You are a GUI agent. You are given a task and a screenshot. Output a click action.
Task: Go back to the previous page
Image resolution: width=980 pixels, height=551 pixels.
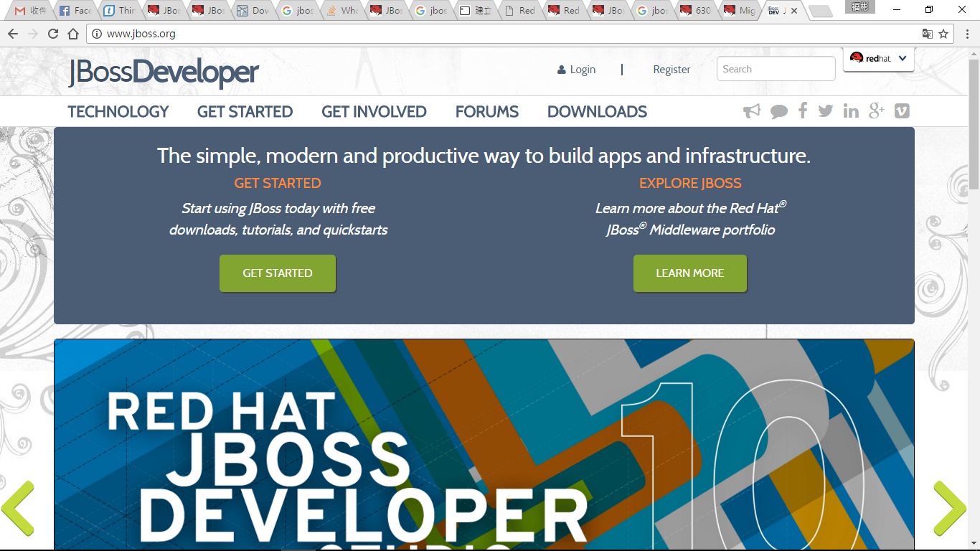coord(12,34)
